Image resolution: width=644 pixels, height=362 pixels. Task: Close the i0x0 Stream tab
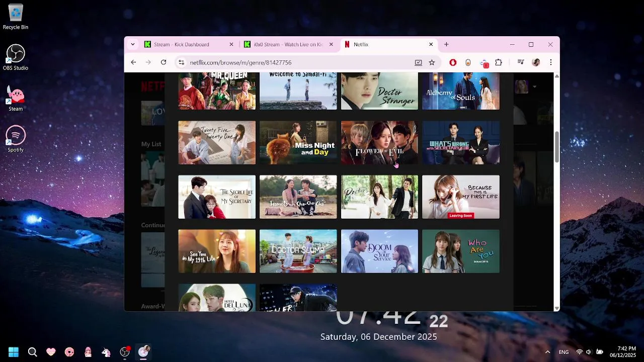click(x=331, y=44)
